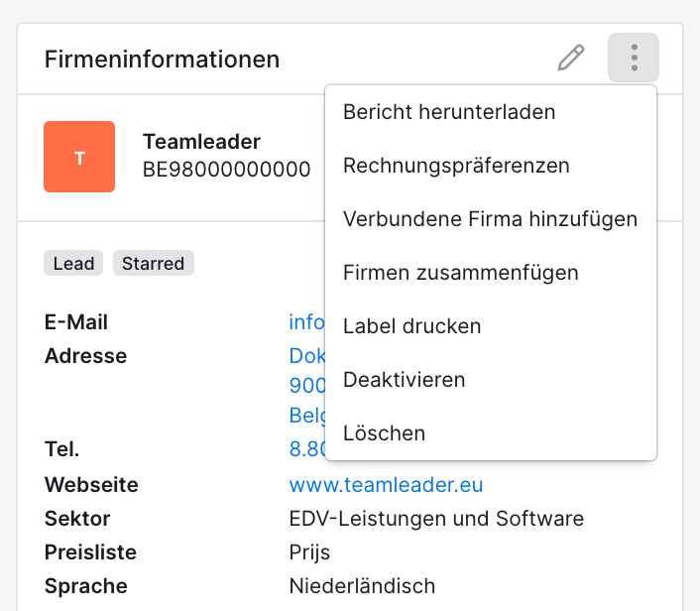Click the Adresse label
The image size is (700, 611).
click(85, 356)
